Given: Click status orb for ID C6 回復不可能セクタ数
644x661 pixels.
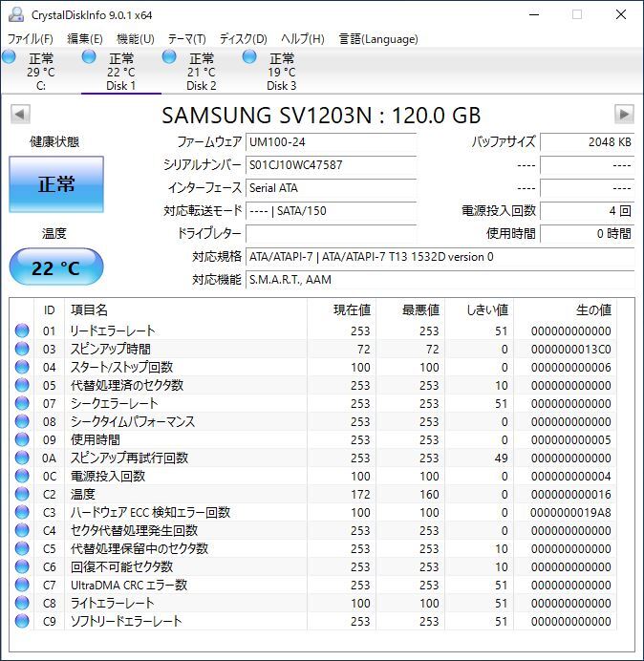Looking at the screenshot, I should pos(22,566).
